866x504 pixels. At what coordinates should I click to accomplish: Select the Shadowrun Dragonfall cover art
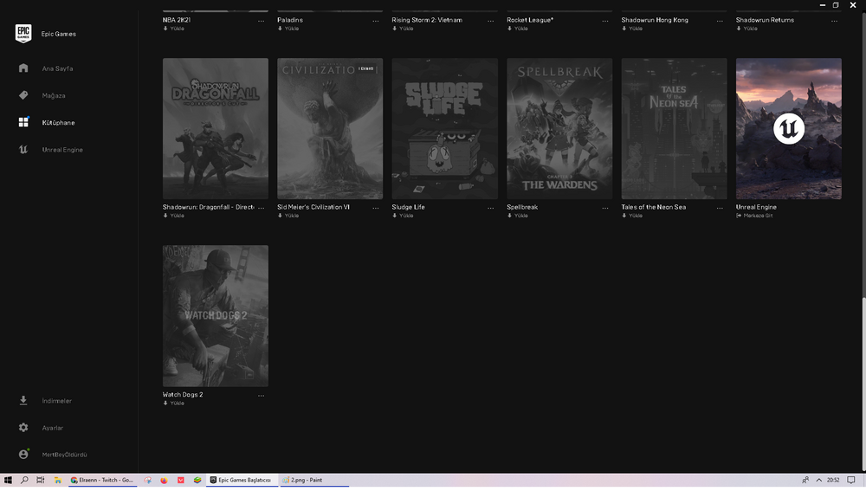(216, 129)
